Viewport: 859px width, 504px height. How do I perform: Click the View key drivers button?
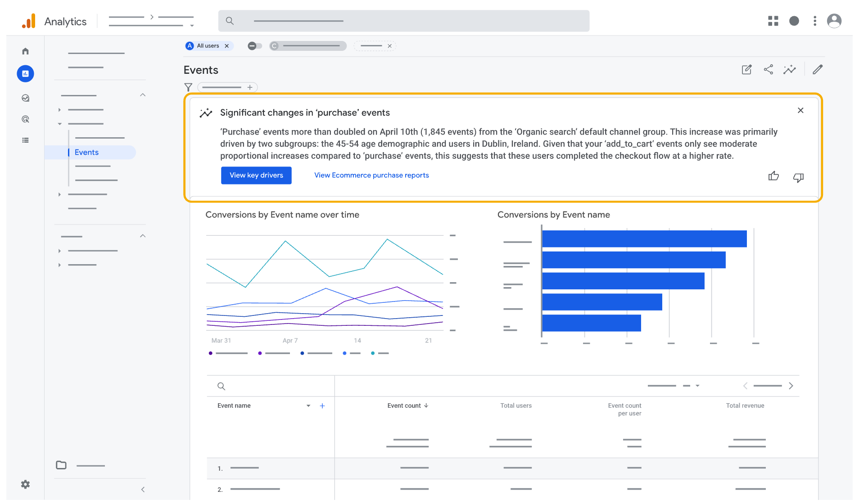[x=256, y=175]
